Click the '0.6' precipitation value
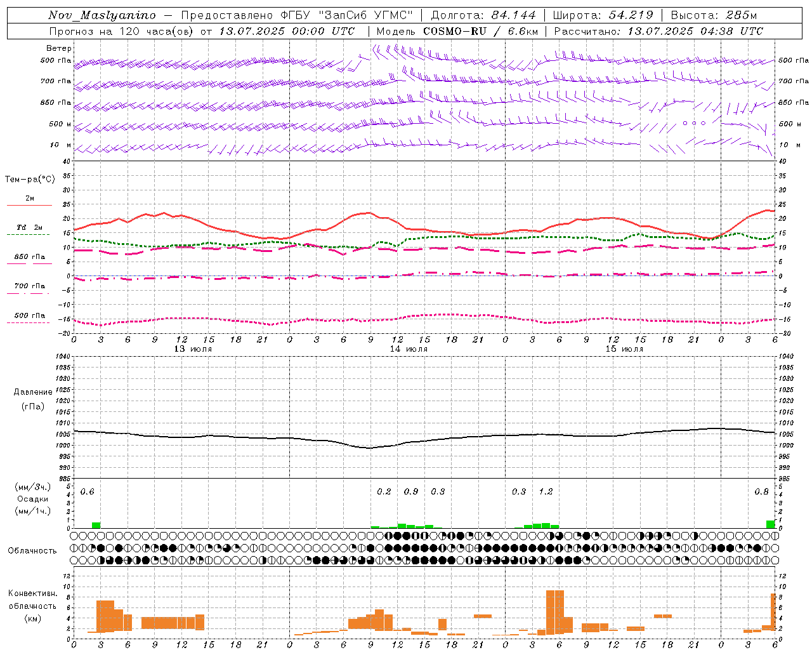Screen dimensions: 812x650 click(x=88, y=492)
